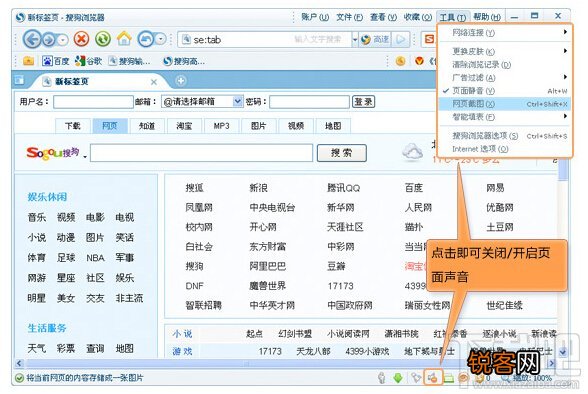Open 搜狗浏览器选项 from the menu
The width and height of the screenshot is (588, 394).
505,136
